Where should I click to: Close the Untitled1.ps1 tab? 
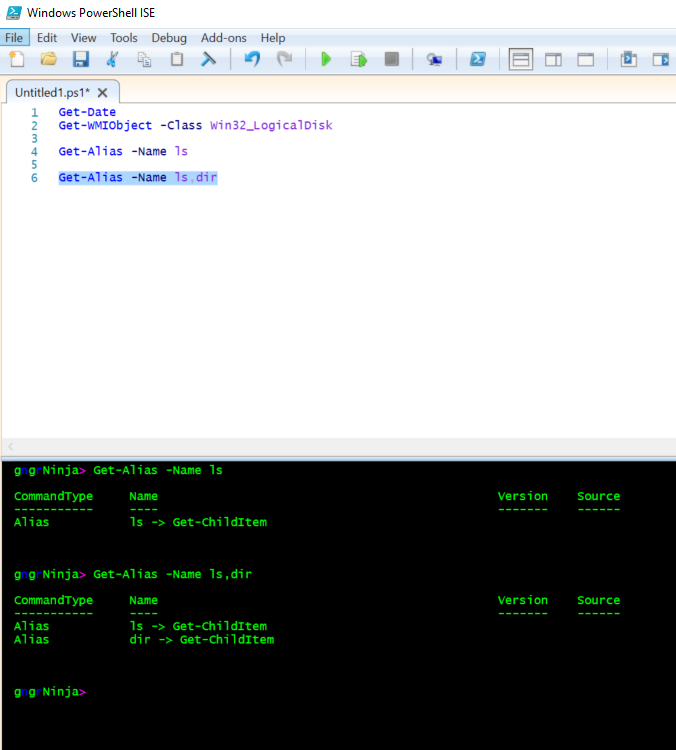click(102, 92)
